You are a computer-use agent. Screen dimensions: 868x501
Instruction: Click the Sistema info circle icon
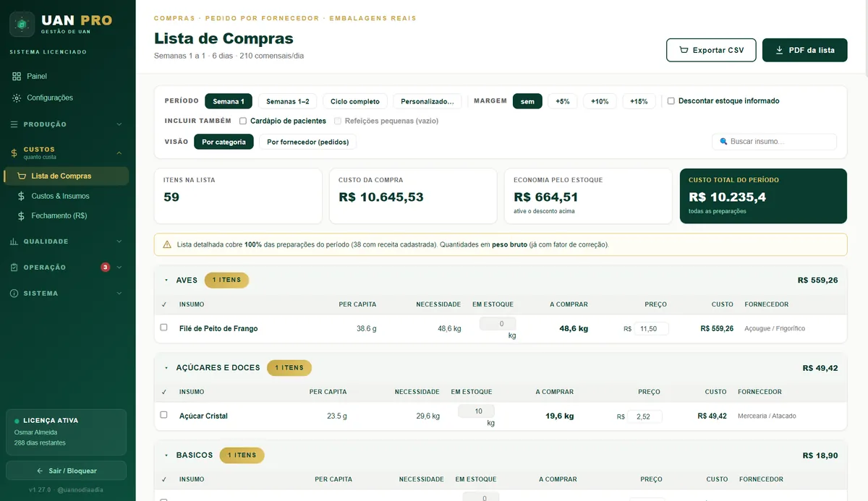pyautogui.click(x=14, y=294)
